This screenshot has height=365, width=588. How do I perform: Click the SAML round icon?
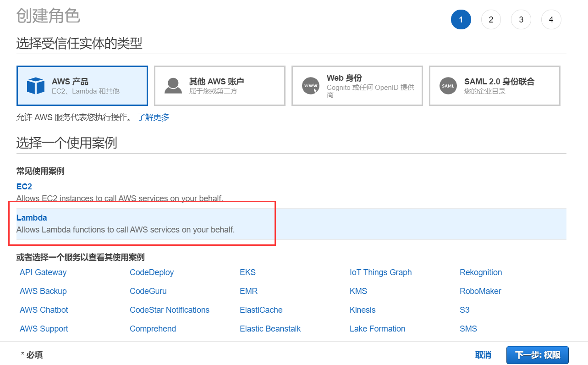(448, 86)
